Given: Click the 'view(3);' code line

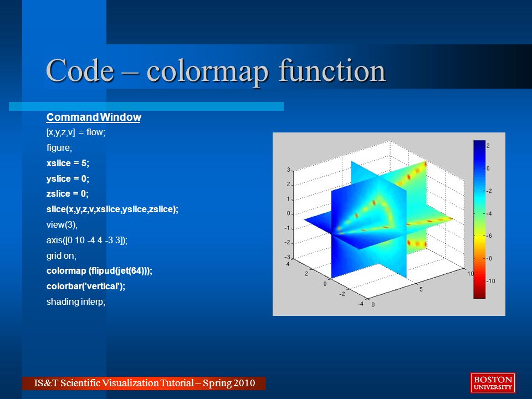Looking at the screenshot, I should click(62, 224).
